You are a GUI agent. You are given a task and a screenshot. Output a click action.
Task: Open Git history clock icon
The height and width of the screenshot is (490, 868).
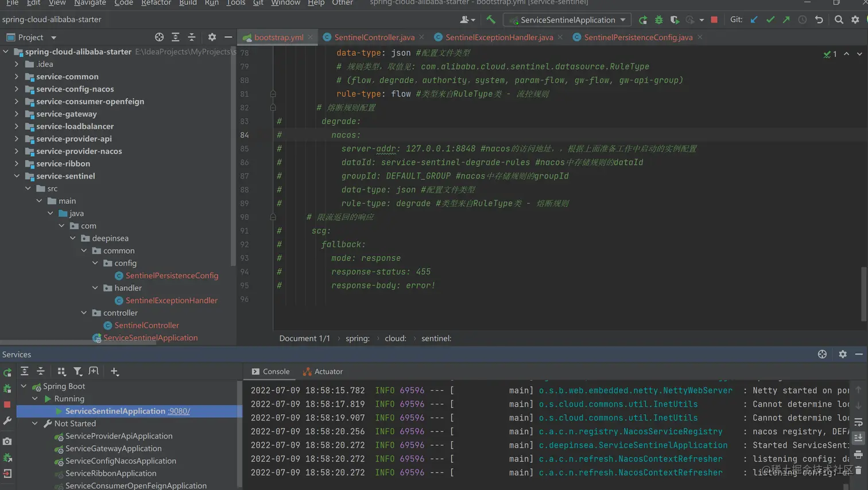pyautogui.click(x=803, y=20)
